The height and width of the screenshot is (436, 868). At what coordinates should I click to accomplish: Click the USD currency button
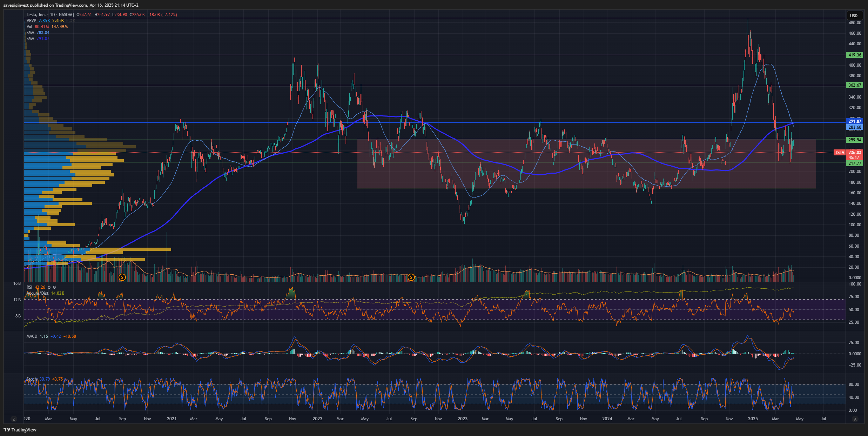[854, 15]
